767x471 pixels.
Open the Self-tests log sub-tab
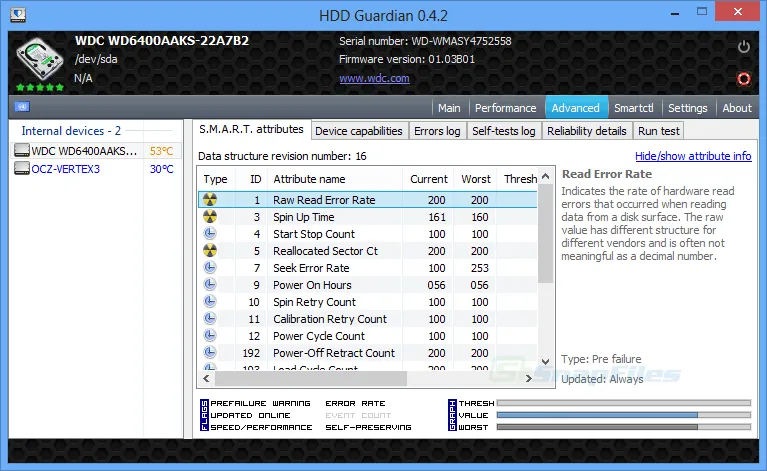click(x=504, y=131)
